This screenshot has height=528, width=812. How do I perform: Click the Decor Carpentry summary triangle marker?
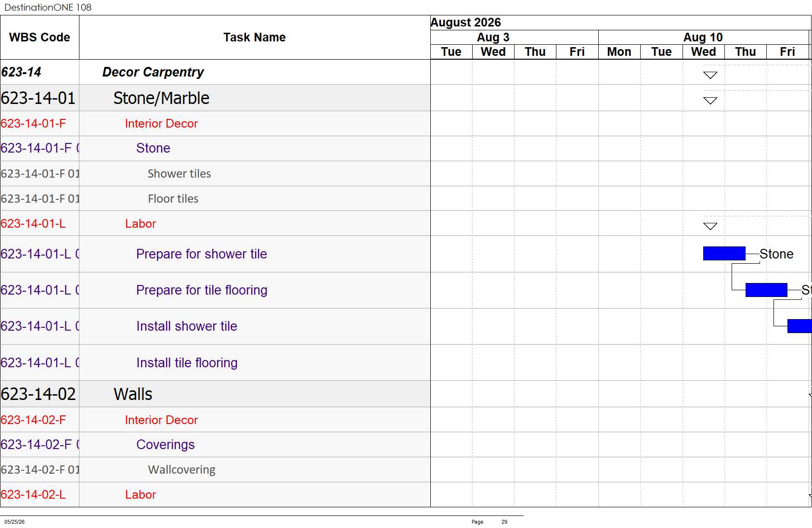tap(710, 75)
